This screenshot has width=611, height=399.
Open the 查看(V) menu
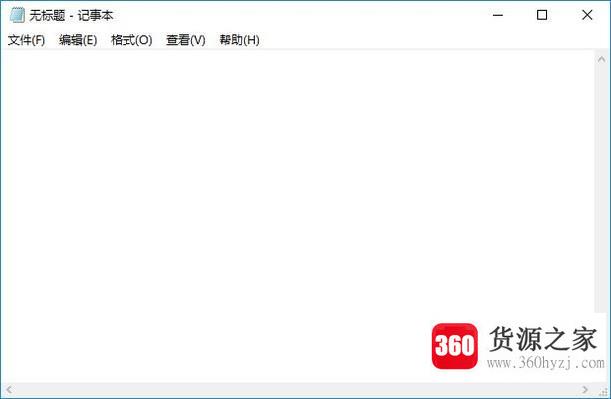click(185, 40)
